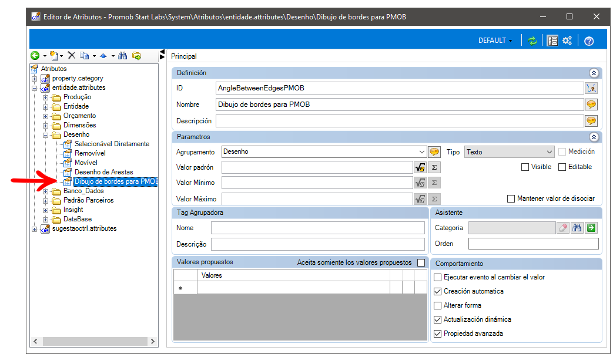Click speech bubble icon beside Agrupamento dropdown
Image resolution: width=613 pixels, height=364 pixels.
point(434,152)
